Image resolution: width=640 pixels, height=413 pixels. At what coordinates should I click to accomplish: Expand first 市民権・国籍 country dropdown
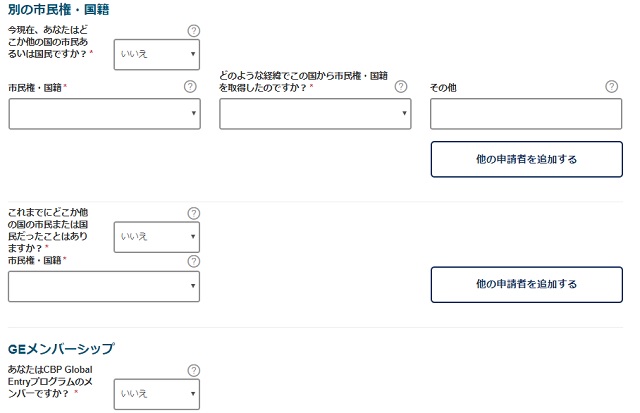tap(104, 113)
